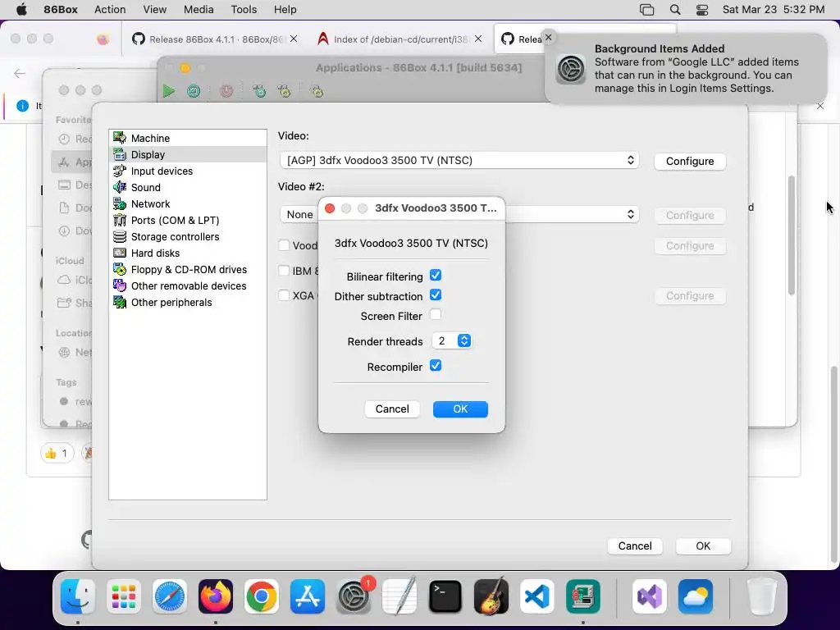This screenshot has width=840, height=630.
Task: Open TextEdit from the dock
Action: click(399, 596)
